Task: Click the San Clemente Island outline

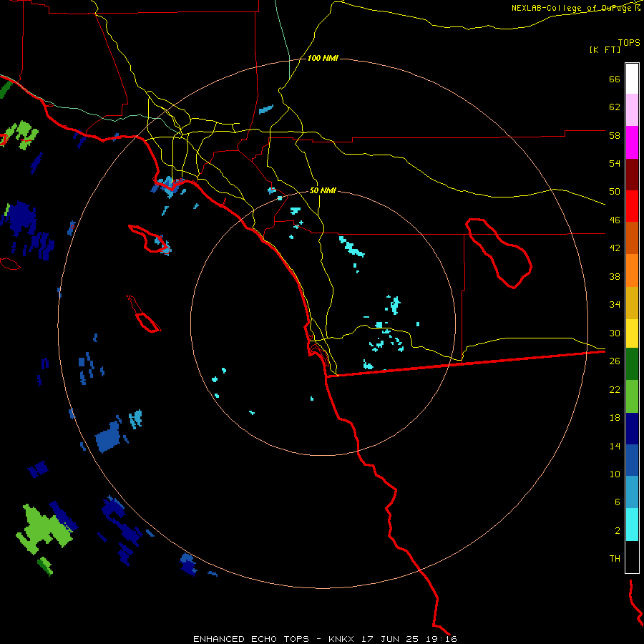Action: (x=144, y=314)
